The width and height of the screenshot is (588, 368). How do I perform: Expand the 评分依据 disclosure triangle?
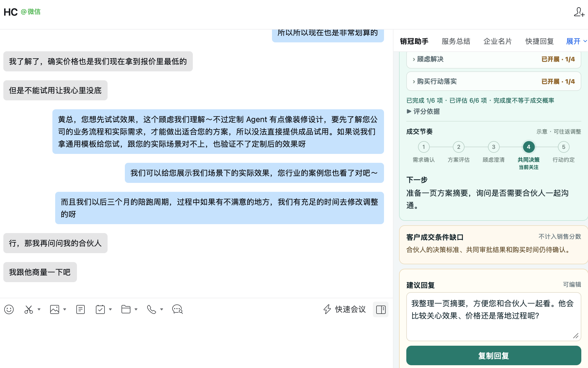(423, 112)
